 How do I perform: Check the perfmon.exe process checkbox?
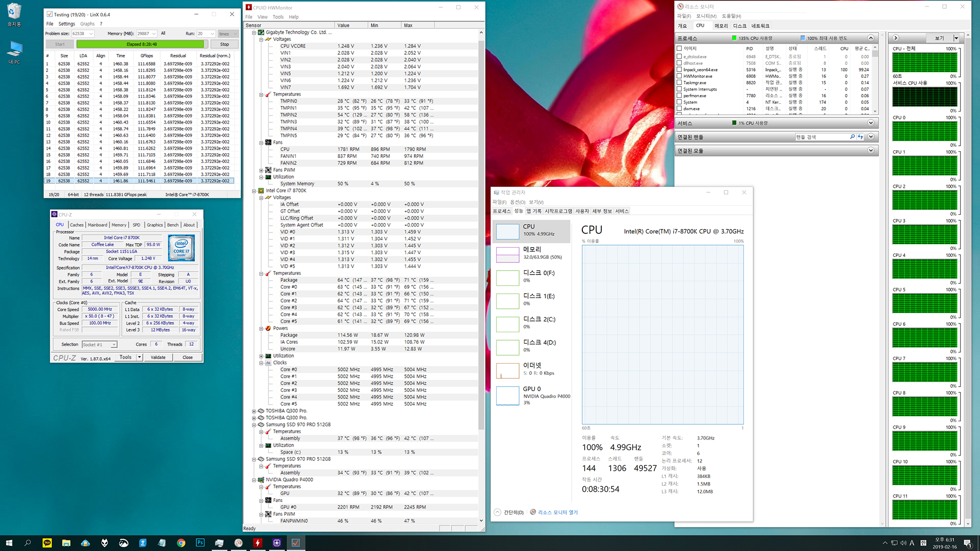click(679, 95)
